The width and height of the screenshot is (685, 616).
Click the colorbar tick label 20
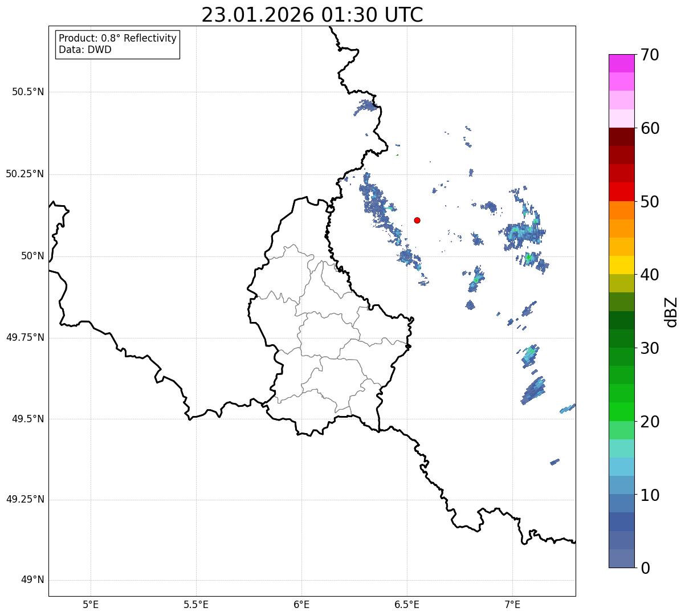[650, 422]
